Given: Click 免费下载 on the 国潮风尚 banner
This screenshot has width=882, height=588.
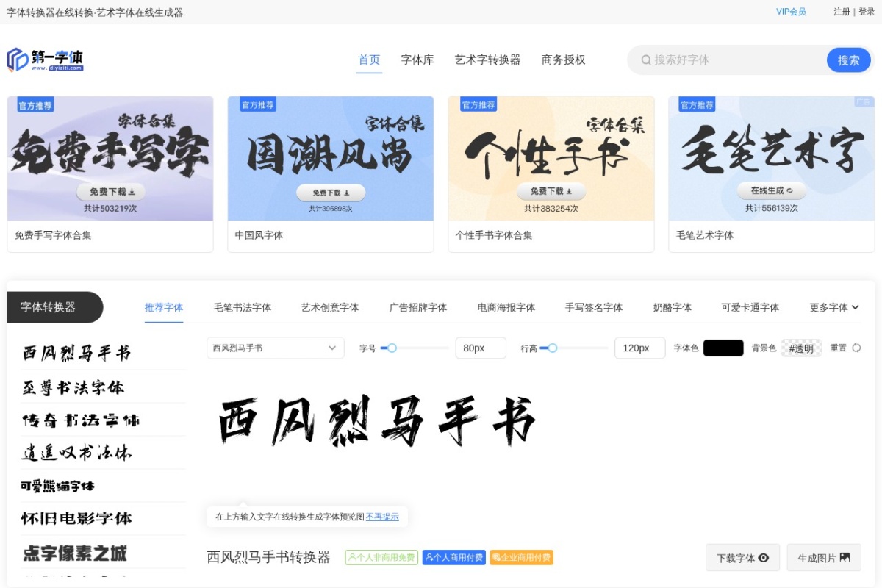Looking at the screenshot, I should tap(331, 193).
